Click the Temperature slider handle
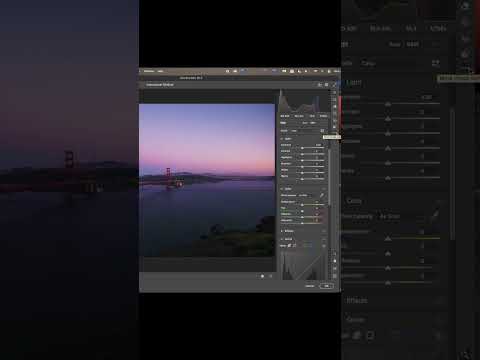 [x=302, y=205]
